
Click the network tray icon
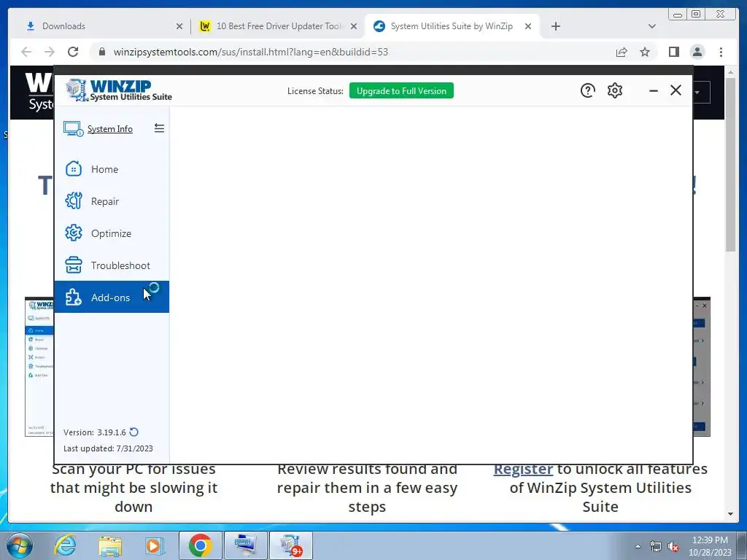656,546
